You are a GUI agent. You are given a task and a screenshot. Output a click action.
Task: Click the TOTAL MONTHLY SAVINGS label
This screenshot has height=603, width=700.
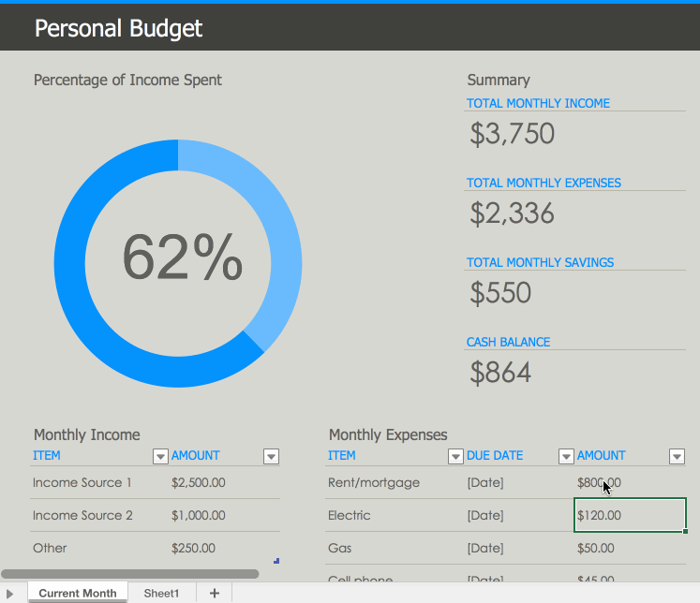(540, 262)
